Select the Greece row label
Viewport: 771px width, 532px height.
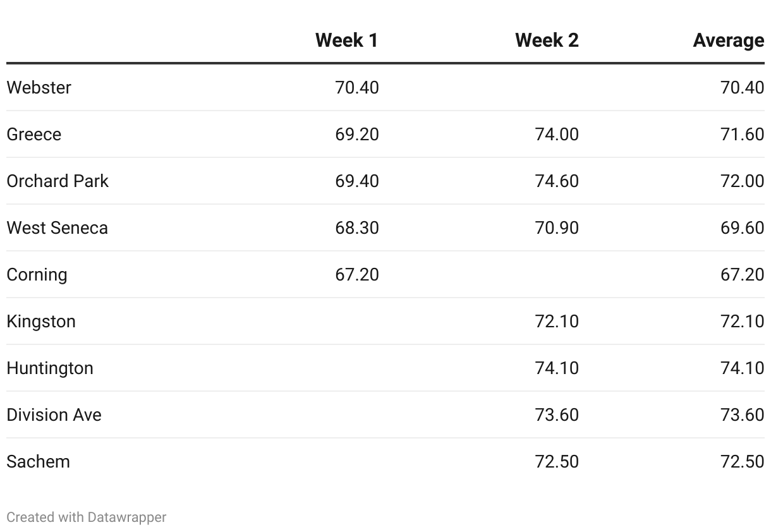pos(33,134)
